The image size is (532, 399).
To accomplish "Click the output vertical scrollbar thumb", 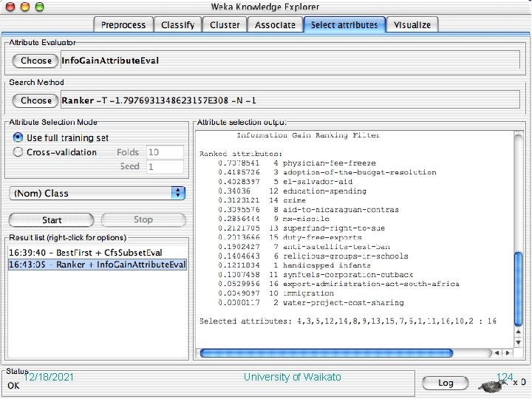I will (519, 288).
